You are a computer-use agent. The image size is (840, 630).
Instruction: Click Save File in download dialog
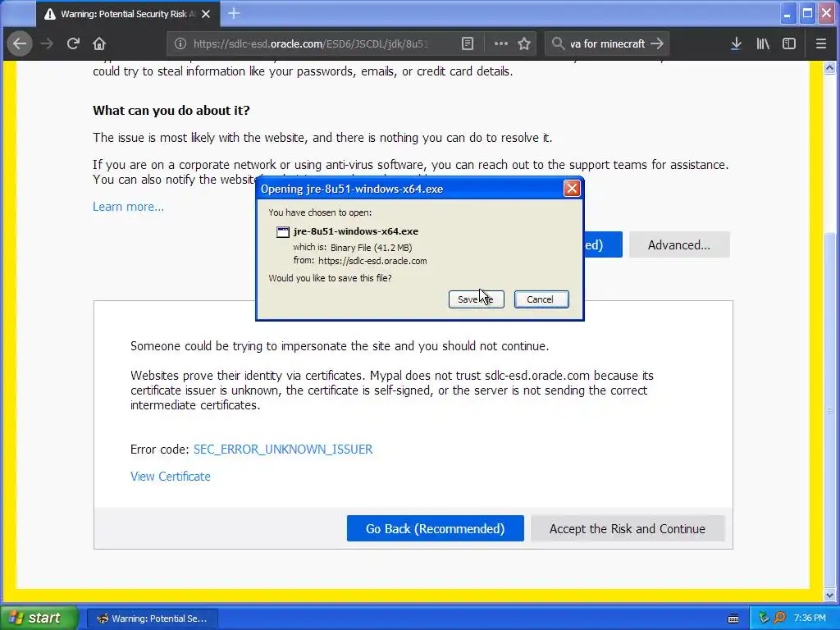477,299
